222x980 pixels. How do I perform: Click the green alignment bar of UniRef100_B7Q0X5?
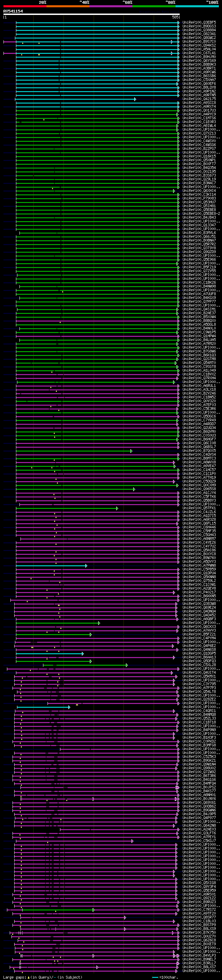[x=74, y=451]
